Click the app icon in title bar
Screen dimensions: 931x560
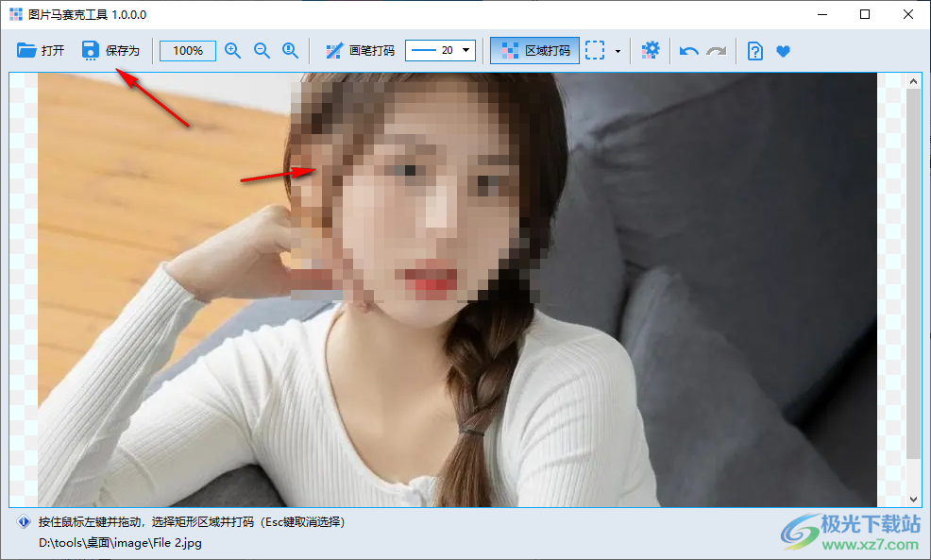point(16,14)
